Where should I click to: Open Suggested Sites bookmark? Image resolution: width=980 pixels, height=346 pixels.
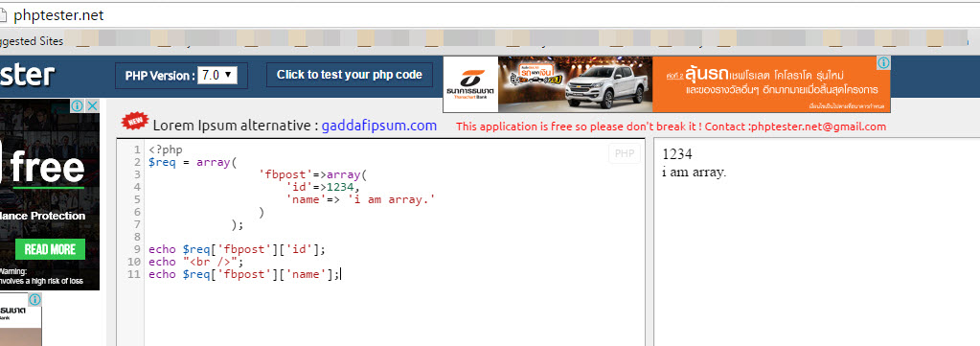[32, 41]
